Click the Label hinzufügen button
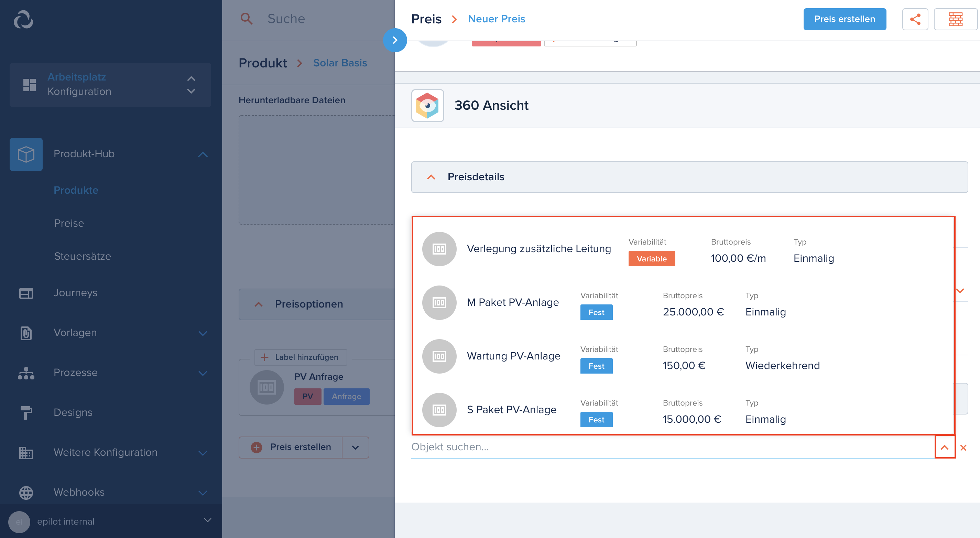Image resolution: width=980 pixels, height=538 pixels. pos(301,357)
